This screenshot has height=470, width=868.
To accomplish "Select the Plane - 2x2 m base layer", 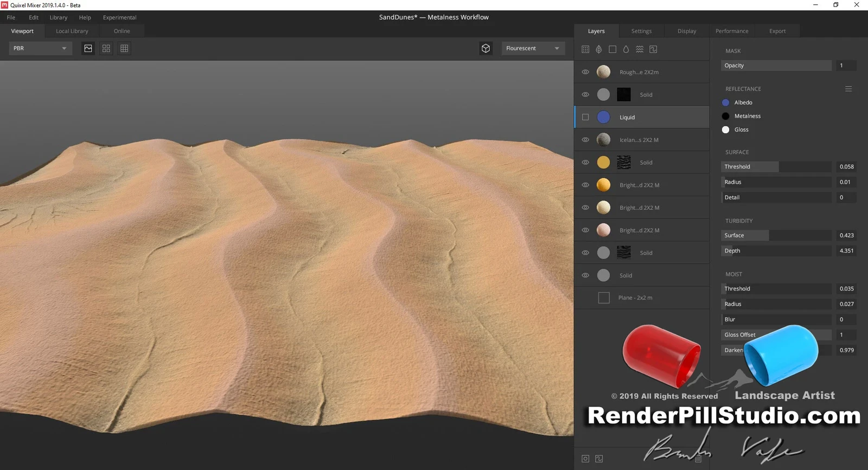I will click(x=635, y=298).
